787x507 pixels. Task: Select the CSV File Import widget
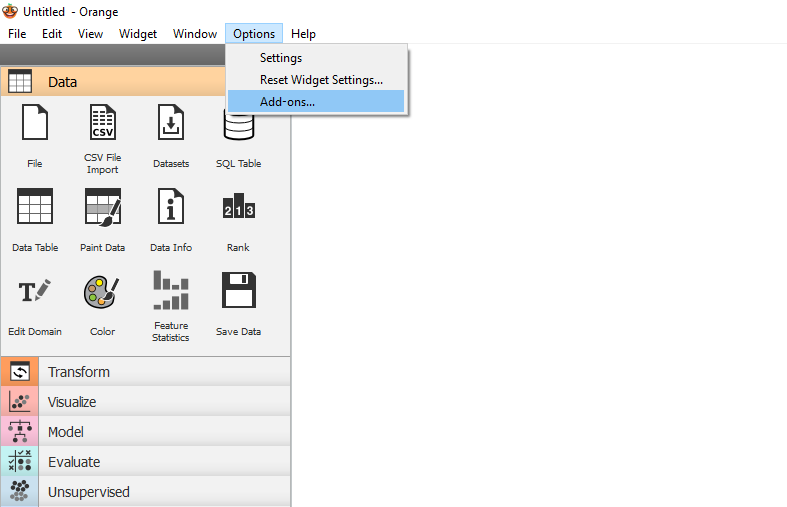coord(102,123)
